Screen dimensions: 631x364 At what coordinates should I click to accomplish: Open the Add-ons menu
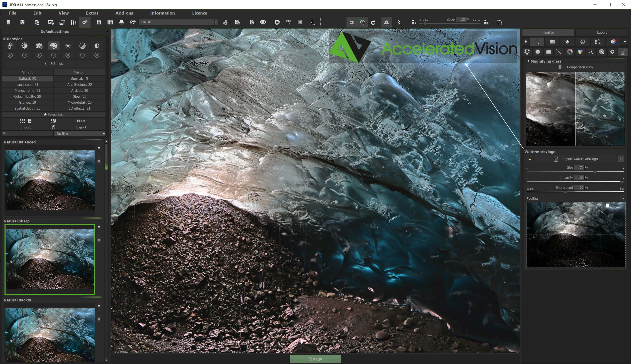pyautogui.click(x=124, y=13)
